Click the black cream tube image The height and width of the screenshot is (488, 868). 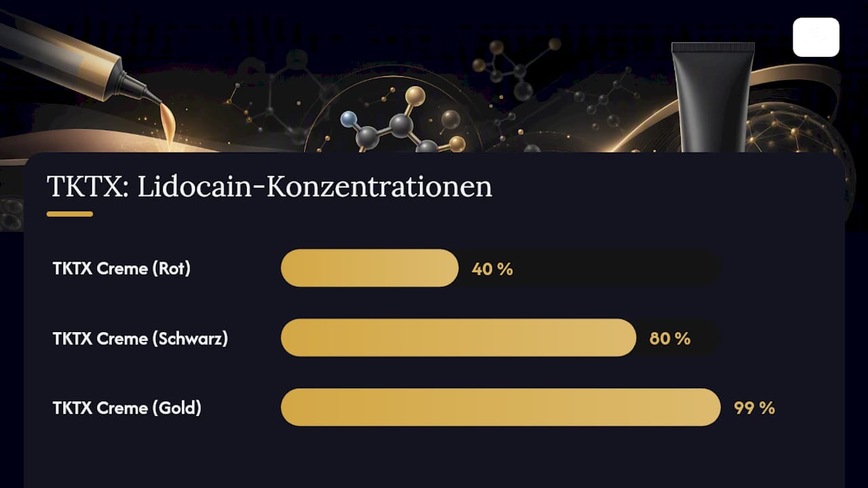tap(713, 97)
